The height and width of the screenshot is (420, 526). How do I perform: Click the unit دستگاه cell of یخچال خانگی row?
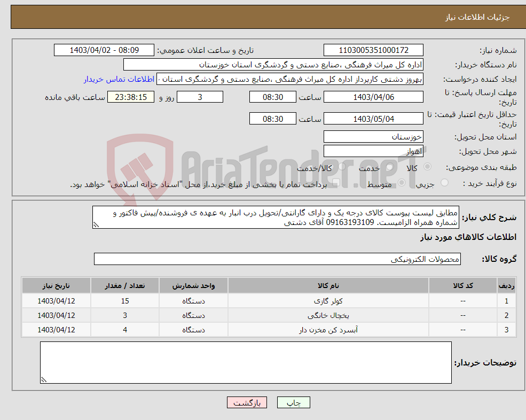[x=193, y=315]
